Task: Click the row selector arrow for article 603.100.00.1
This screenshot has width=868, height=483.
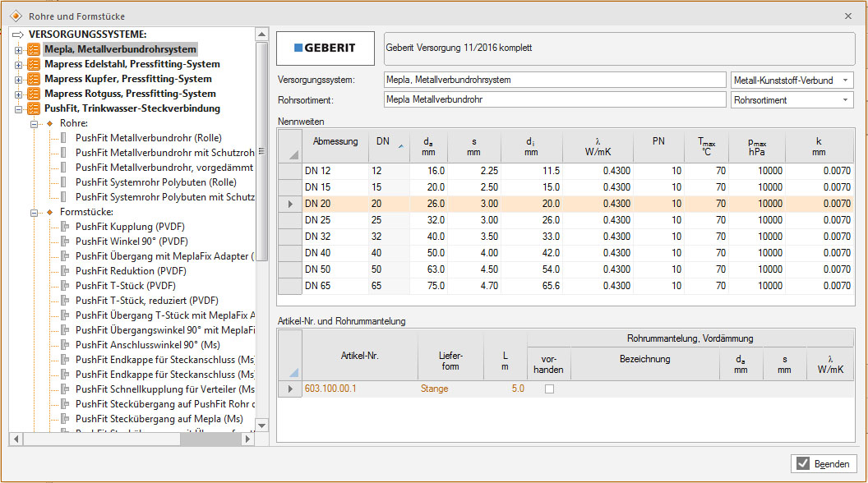Action: point(290,389)
